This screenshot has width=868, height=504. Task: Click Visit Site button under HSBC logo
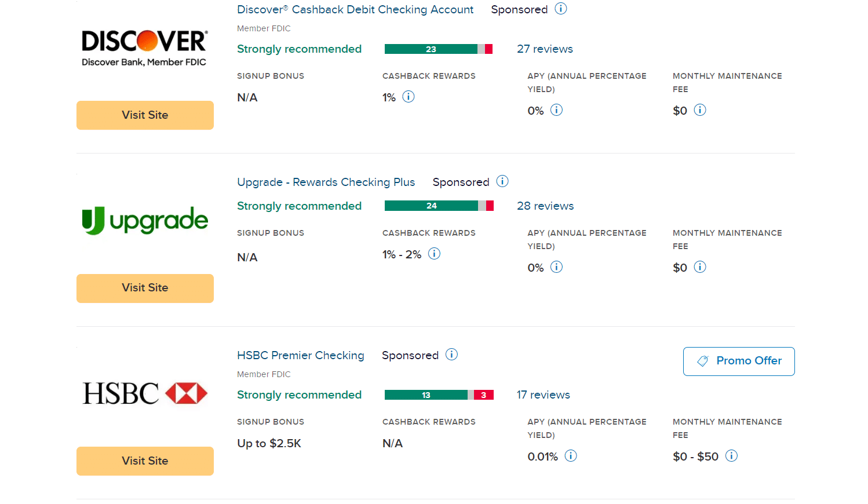145,461
